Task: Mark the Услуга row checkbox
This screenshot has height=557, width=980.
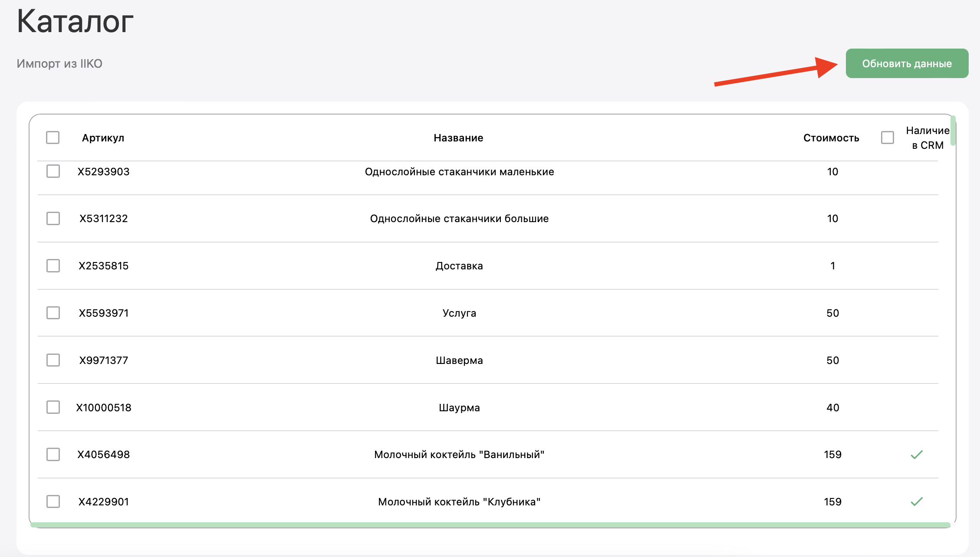Action: pyautogui.click(x=53, y=313)
